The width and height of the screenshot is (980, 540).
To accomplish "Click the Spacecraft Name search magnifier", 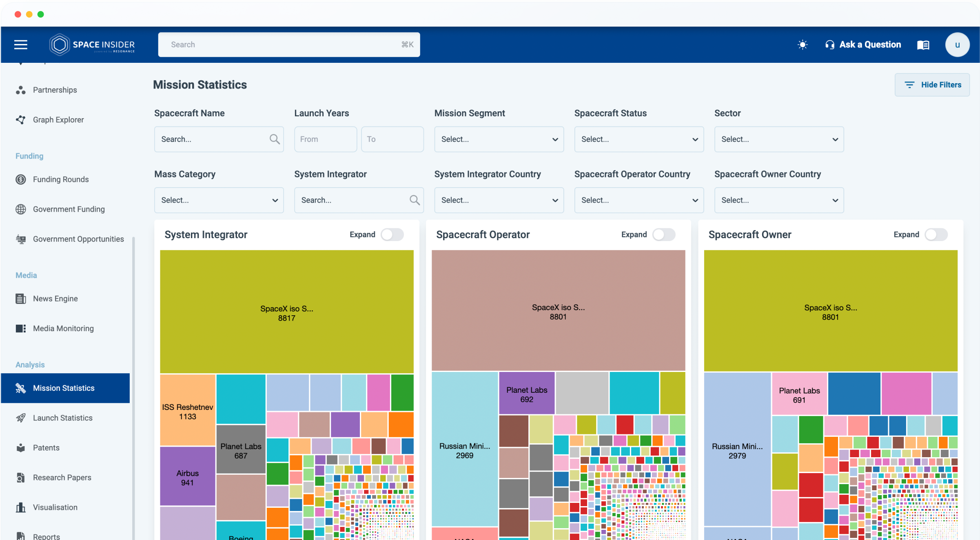I will tap(275, 139).
